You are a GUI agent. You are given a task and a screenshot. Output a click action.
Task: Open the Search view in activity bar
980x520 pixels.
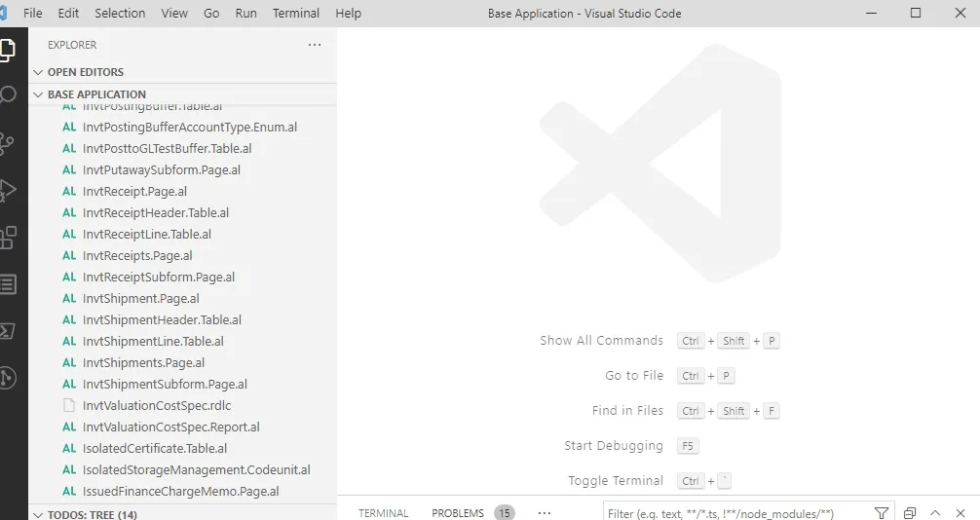tap(6, 95)
